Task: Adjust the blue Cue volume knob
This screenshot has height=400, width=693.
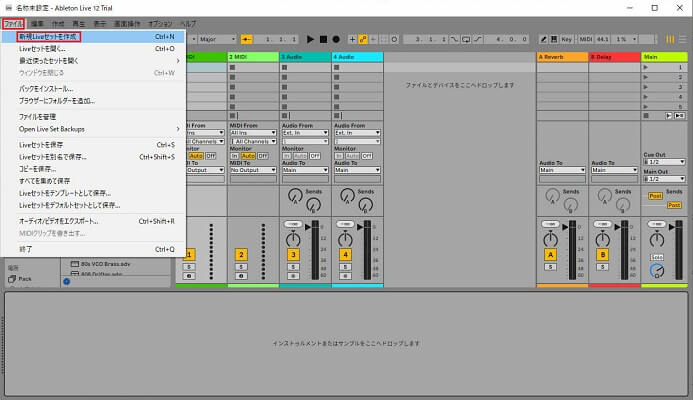Action: [x=657, y=270]
